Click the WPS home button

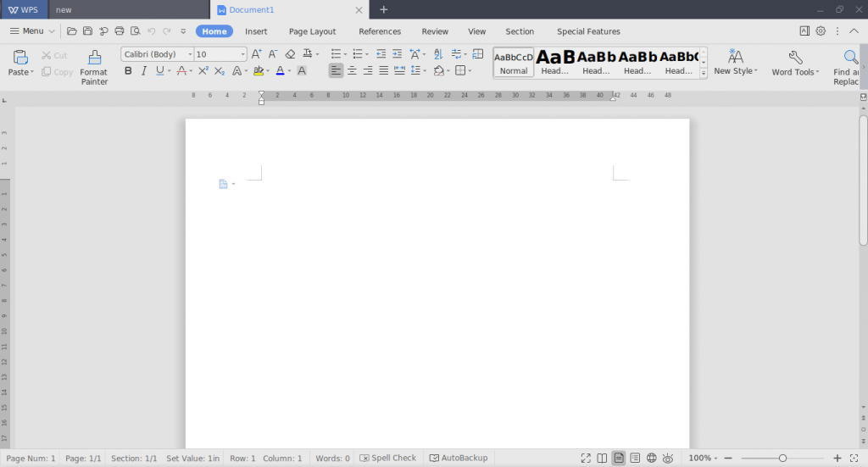tap(24, 10)
